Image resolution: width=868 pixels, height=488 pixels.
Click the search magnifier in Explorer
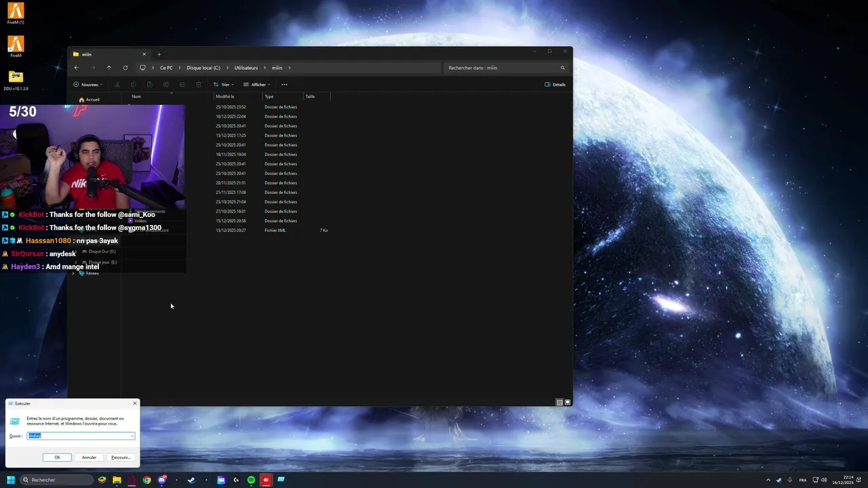coord(562,68)
